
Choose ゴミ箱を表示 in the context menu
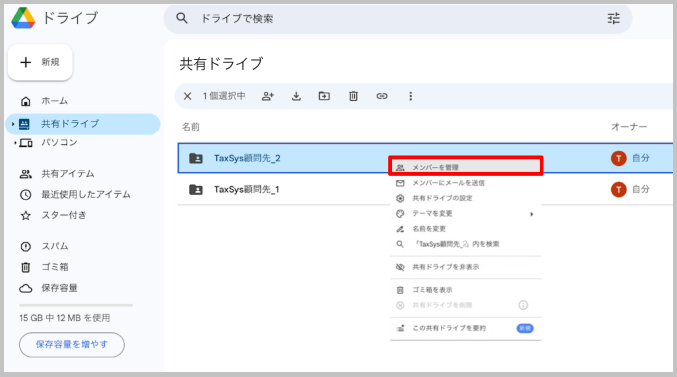click(465, 290)
